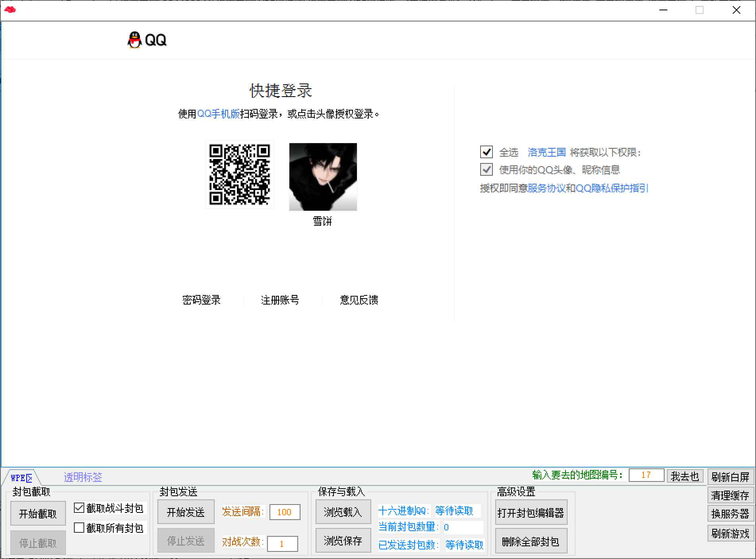Screen dimensions: 756x559
Task: Click the QR code to refresh it
Action: [239, 175]
